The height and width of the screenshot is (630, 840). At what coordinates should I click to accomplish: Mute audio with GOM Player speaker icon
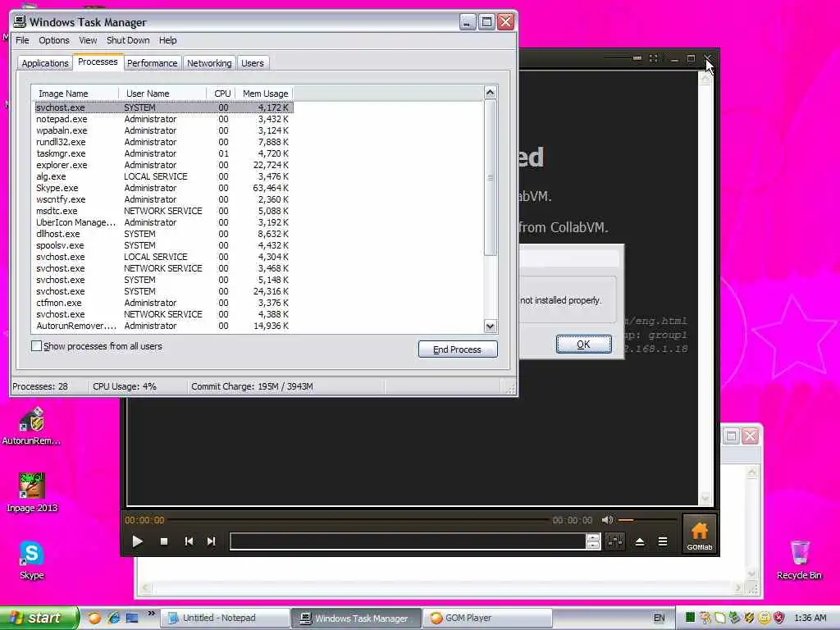click(x=608, y=520)
